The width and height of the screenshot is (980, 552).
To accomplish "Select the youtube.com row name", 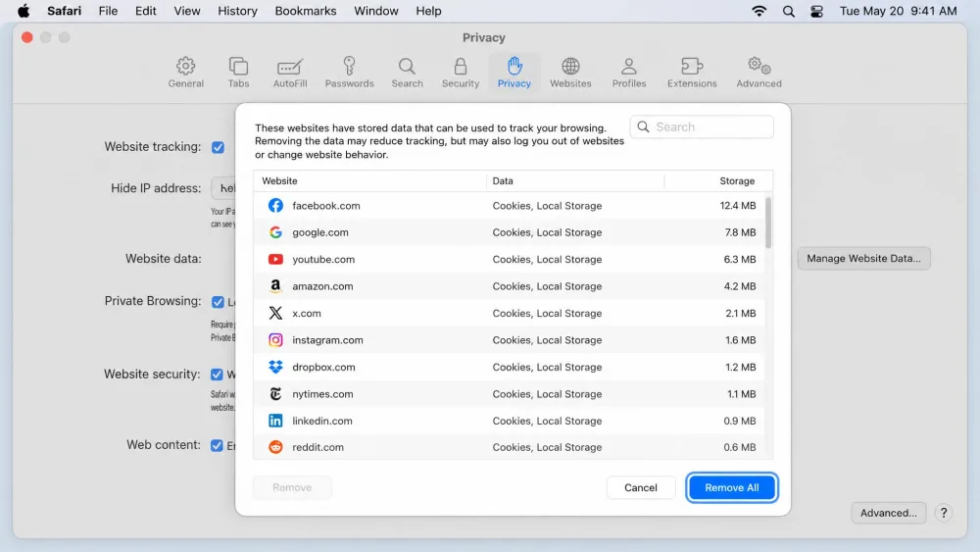I will tap(323, 260).
